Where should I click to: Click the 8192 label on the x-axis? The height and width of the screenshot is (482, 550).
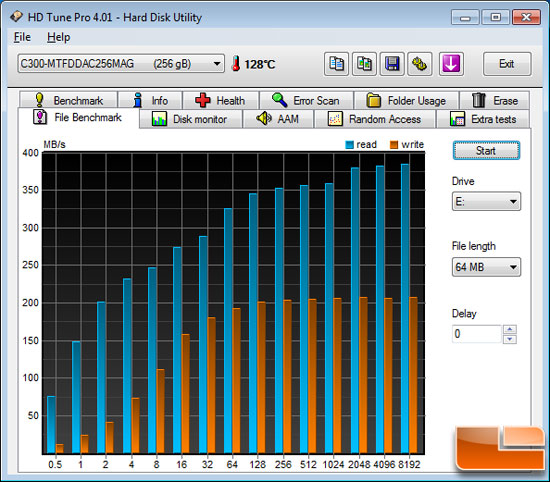(409, 464)
